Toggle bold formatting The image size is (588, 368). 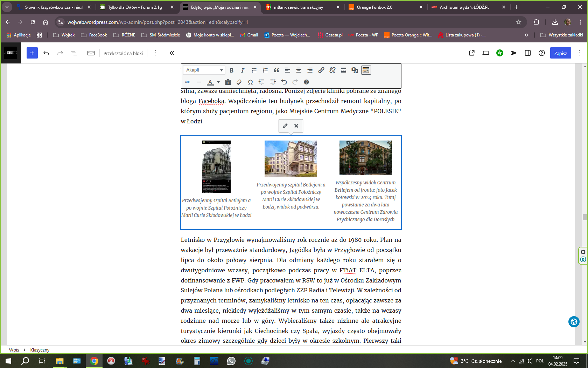coord(231,70)
